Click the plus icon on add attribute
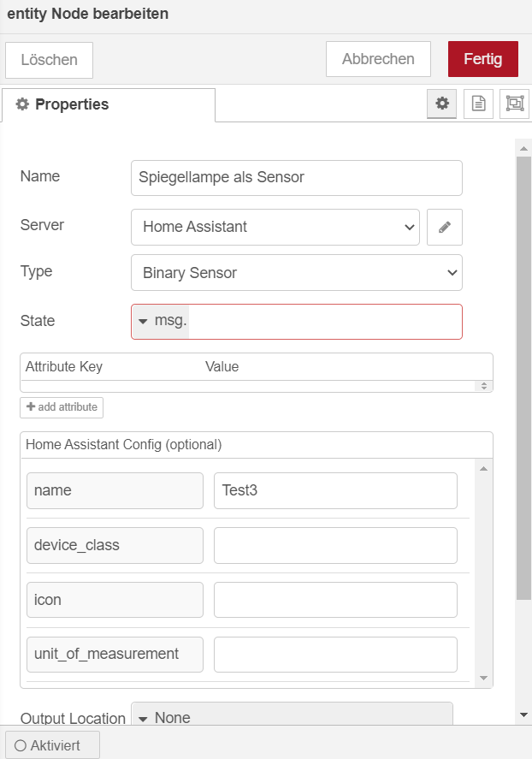Image resolution: width=532 pixels, height=759 pixels. [x=31, y=406]
